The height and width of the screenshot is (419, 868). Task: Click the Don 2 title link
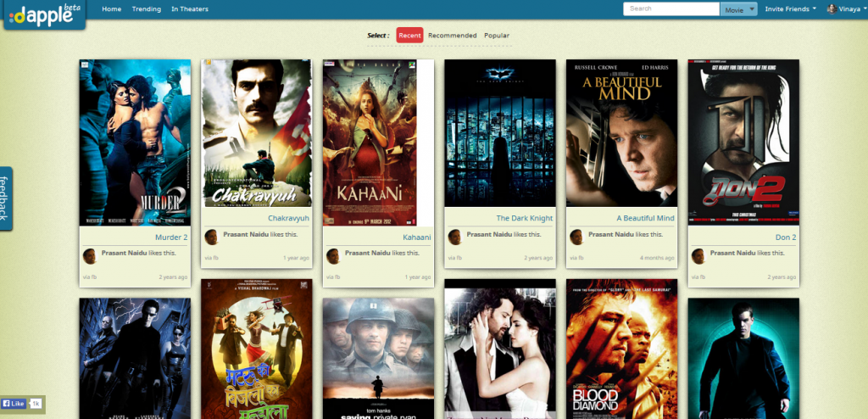(786, 237)
